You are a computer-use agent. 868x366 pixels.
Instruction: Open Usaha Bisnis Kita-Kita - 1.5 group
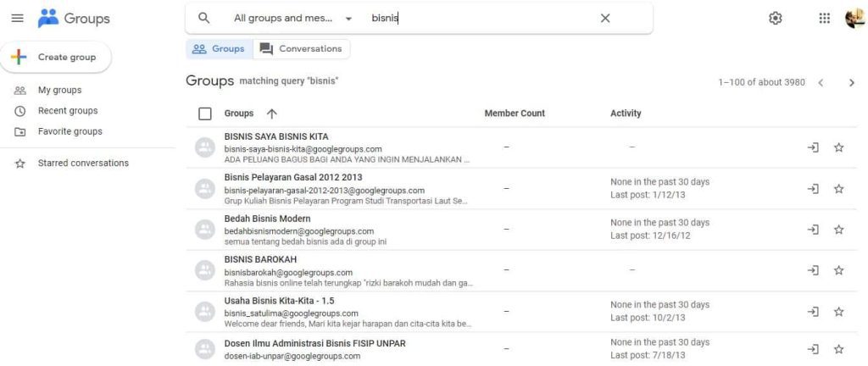point(279,301)
